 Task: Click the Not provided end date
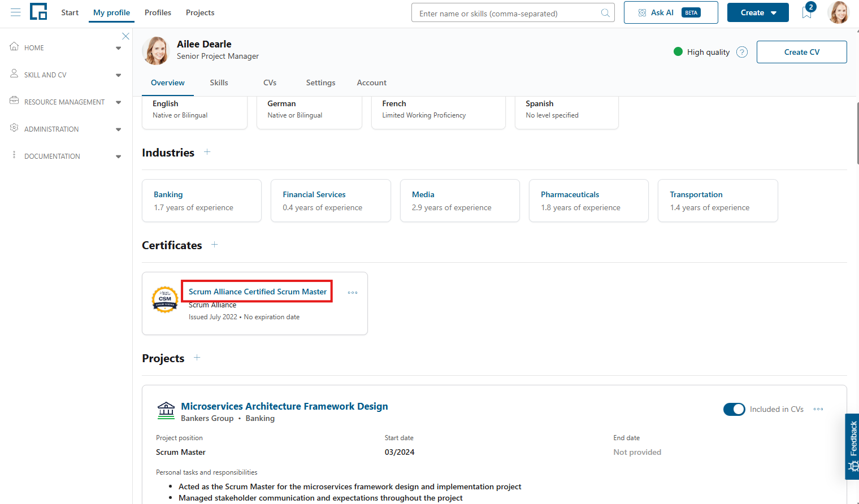637,452
